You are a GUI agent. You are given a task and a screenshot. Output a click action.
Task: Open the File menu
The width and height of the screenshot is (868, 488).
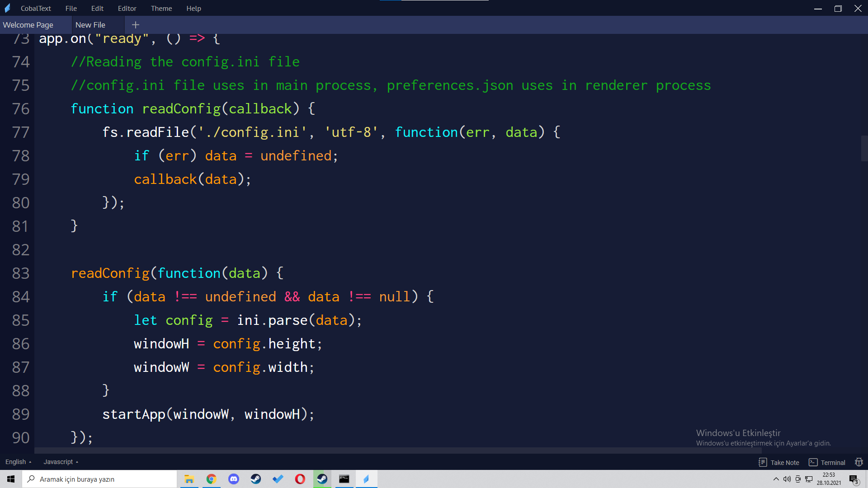71,8
